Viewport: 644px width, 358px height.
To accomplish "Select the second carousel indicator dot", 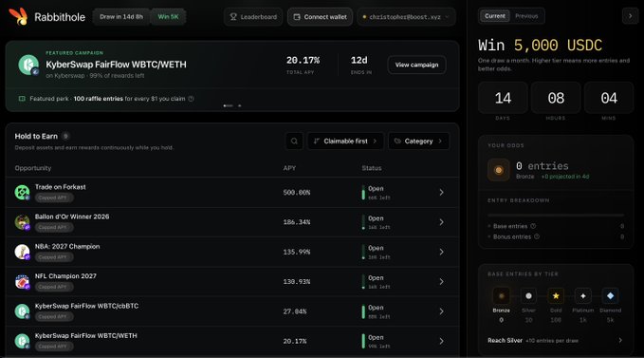I will click(x=239, y=105).
